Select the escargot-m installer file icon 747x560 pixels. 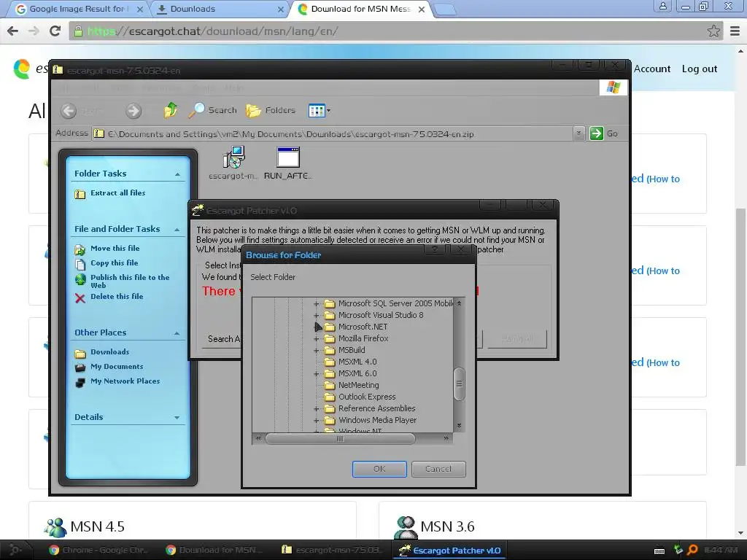point(234,157)
